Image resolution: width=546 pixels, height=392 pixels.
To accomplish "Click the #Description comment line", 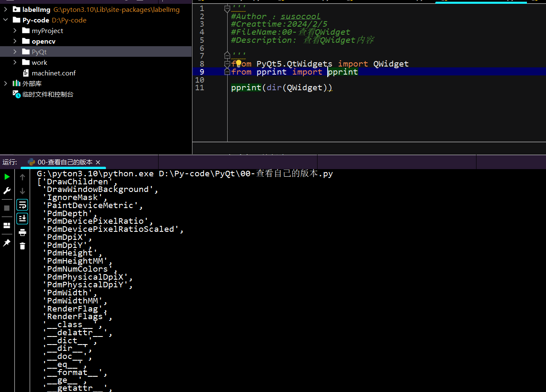I will pyautogui.click(x=303, y=40).
